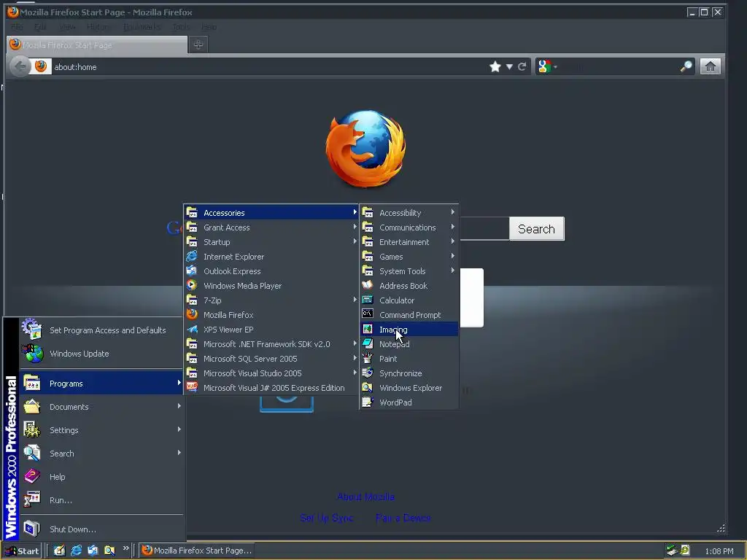Viewport: 747px width, 560px height.
Task: Click the Windows Explorer icon in Accessories
Action: (x=368, y=388)
